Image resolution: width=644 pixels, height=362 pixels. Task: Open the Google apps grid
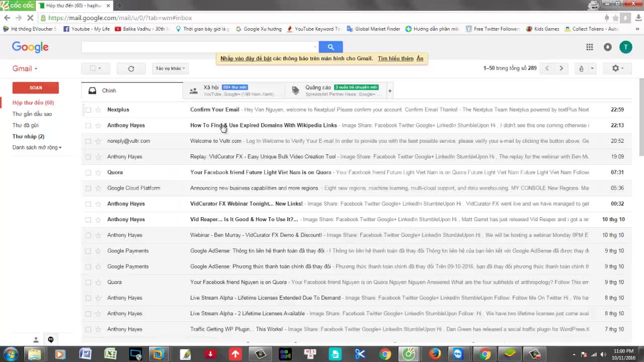[589, 47]
